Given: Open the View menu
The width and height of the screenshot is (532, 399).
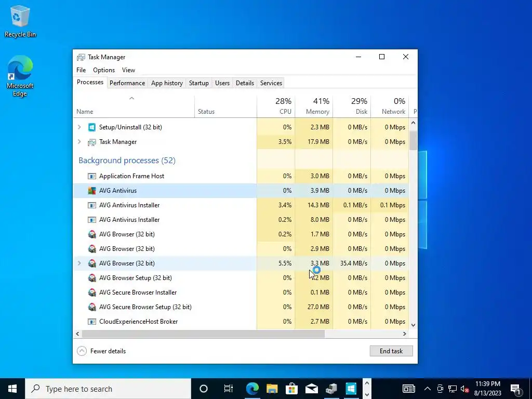Looking at the screenshot, I should coord(129,70).
